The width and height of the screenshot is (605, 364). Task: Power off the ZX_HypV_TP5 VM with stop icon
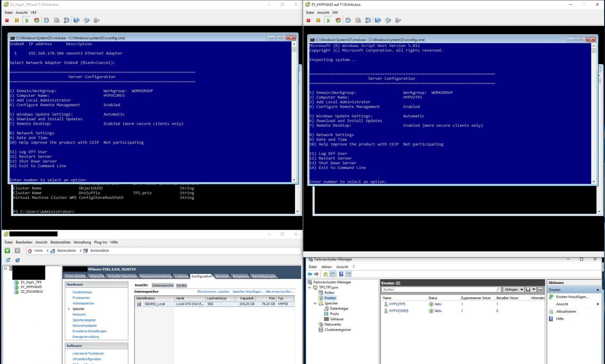coord(7,20)
